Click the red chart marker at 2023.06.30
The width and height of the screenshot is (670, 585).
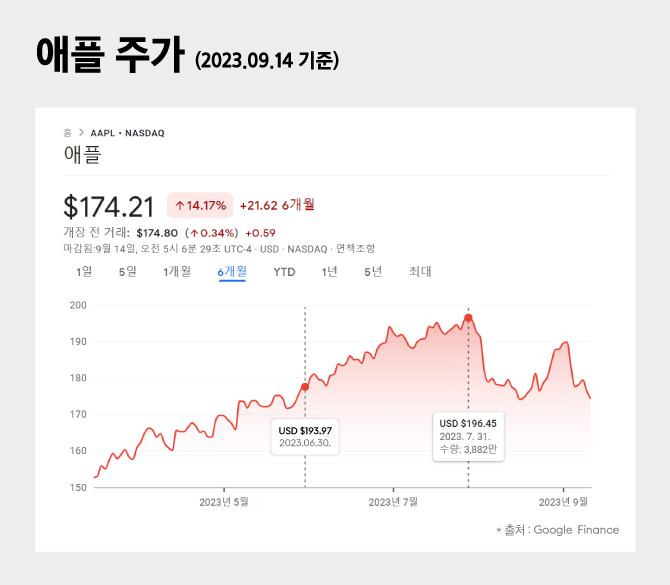(305, 386)
